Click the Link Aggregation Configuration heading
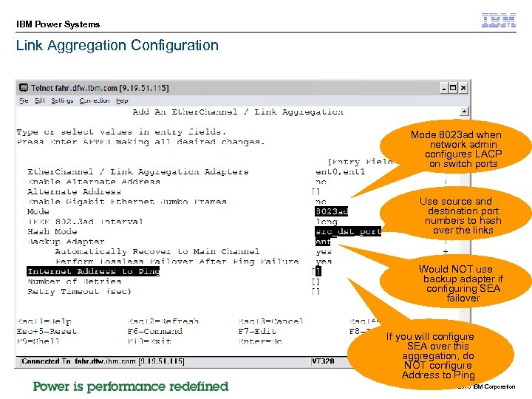 pyautogui.click(x=117, y=46)
